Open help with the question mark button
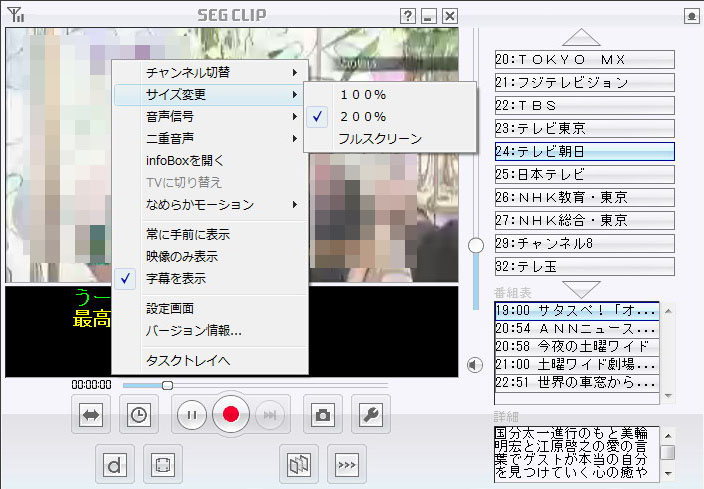The width and height of the screenshot is (704, 489). click(x=407, y=16)
